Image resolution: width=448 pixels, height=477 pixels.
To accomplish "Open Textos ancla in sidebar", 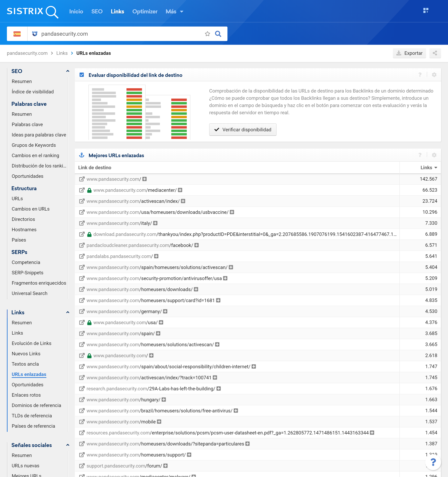I will coord(25,364).
